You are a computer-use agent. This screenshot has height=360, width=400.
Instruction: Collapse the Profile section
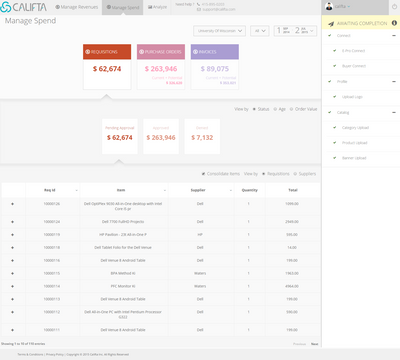coord(394,81)
